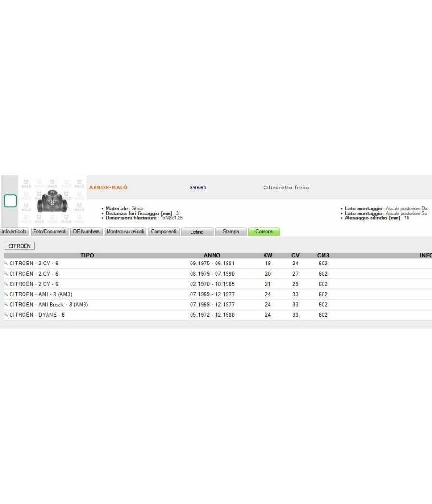This screenshot has width=432, height=504.
Task: Switch to the Info Articolo tab
Action: coord(14,231)
